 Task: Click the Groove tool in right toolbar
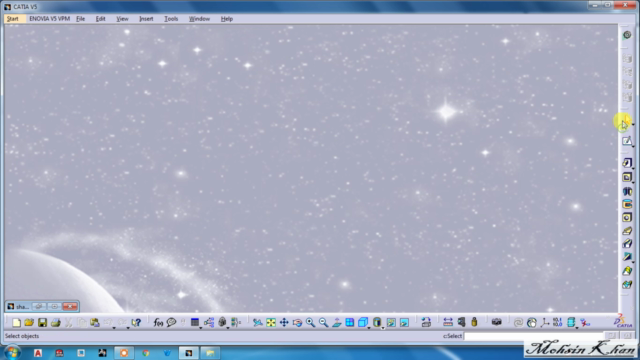(627, 204)
